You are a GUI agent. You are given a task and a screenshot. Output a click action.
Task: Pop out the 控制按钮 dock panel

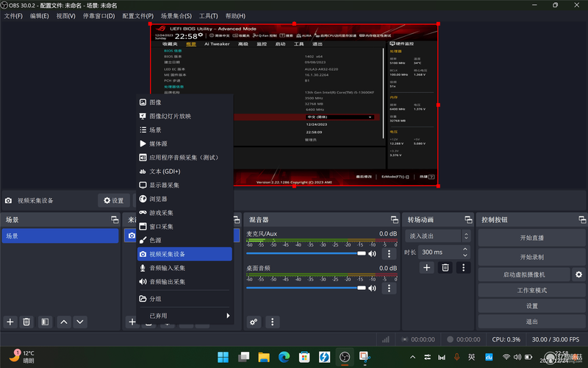click(582, 219)
